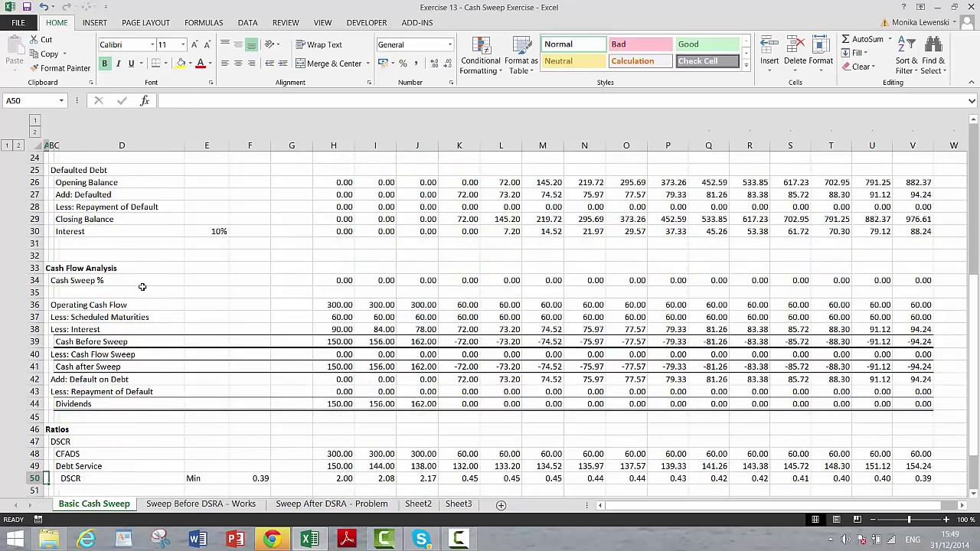The image size is (980, 551).
Task: Toggle Center alignment
Action: click(238, 64)
